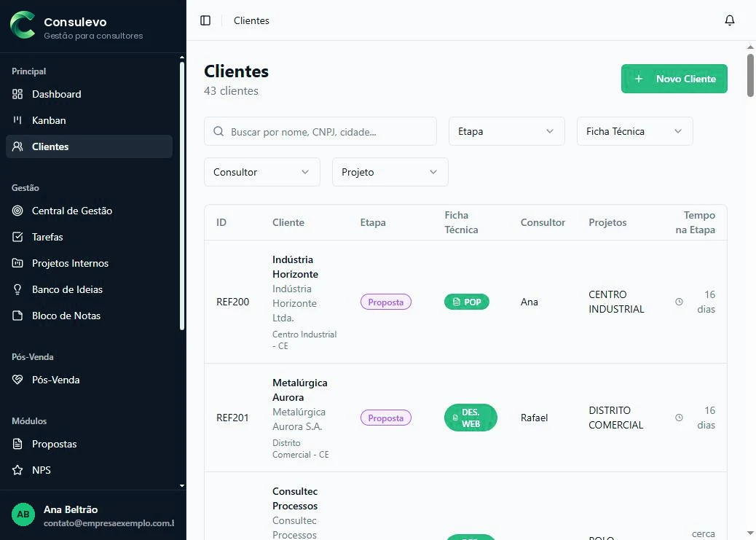The height and width of the screenshot is (540, 756).
Task: Click the Etapa column header
Action: pos(373,222)
